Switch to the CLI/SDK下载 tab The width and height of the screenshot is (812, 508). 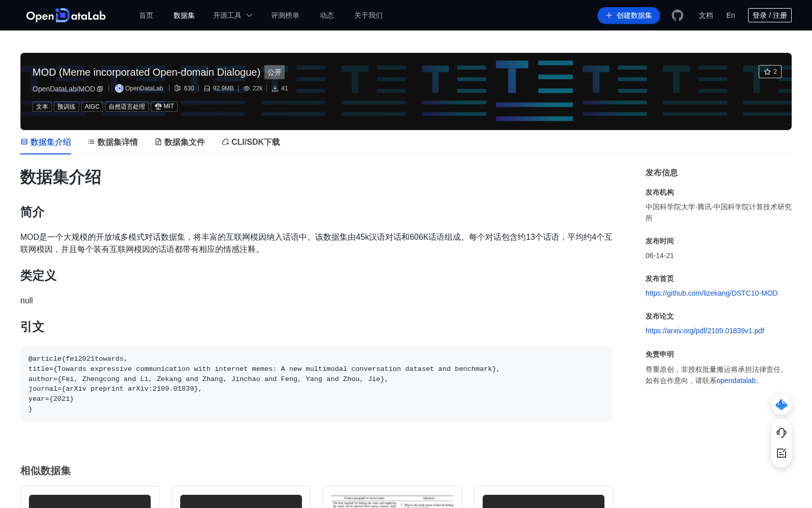tap(251, 142)
